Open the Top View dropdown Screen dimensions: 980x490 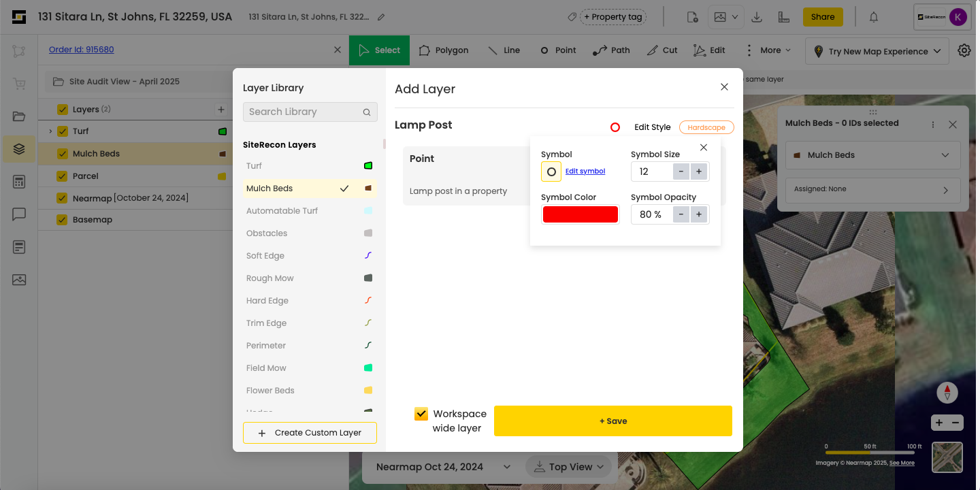pyautogui.click(x=569, y=467)
